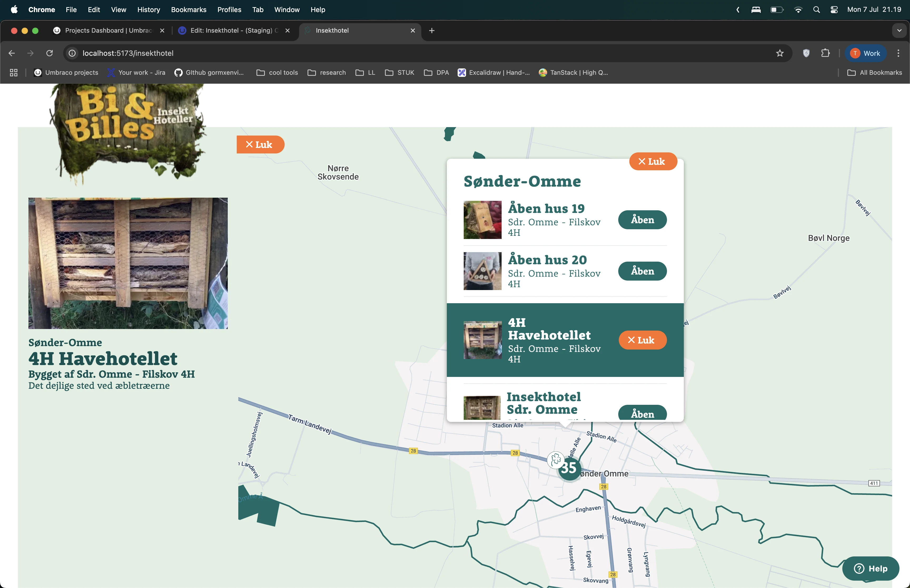Click the Åben hus 20 thumbnail image
Viewport: 910px width, 588px height.
coord(482,271)
